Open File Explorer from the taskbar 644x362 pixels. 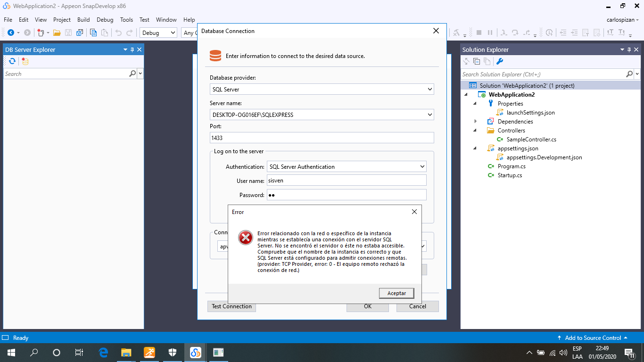[x=126, y=352]
